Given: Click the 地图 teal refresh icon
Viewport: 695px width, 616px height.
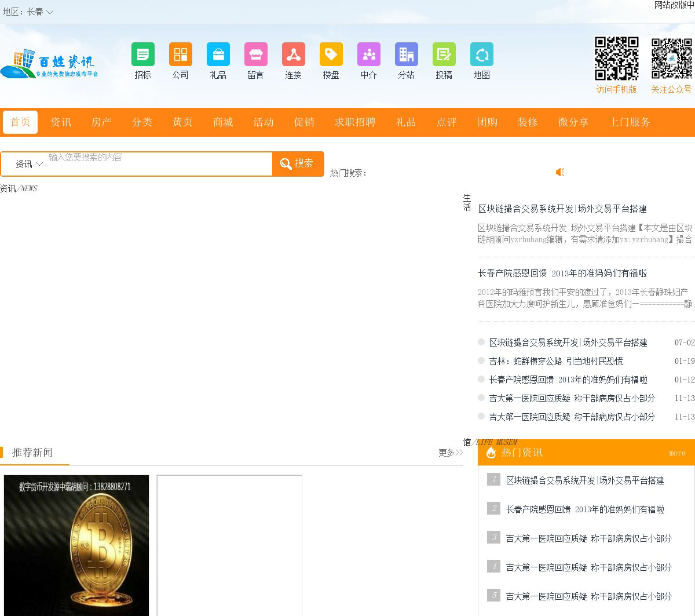Looking at the screenshot, I should 481,54.
